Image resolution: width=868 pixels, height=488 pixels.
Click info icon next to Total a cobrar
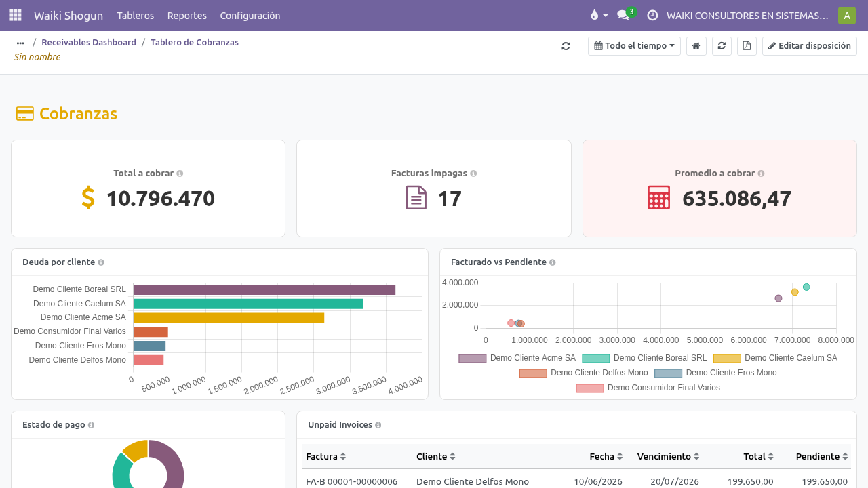(180, 174)
